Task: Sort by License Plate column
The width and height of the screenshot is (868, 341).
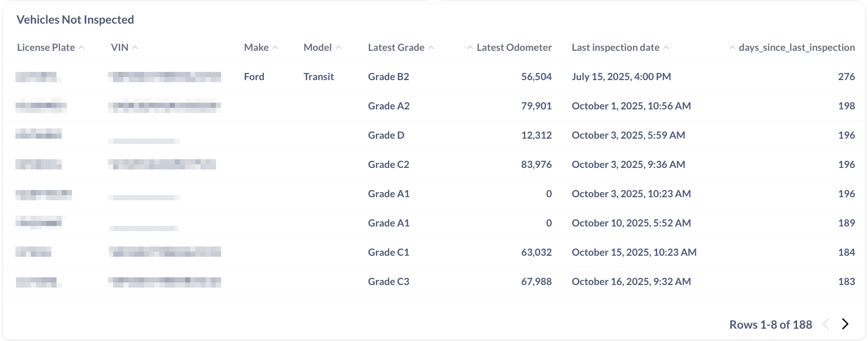Action: click(x=46, y=47)
